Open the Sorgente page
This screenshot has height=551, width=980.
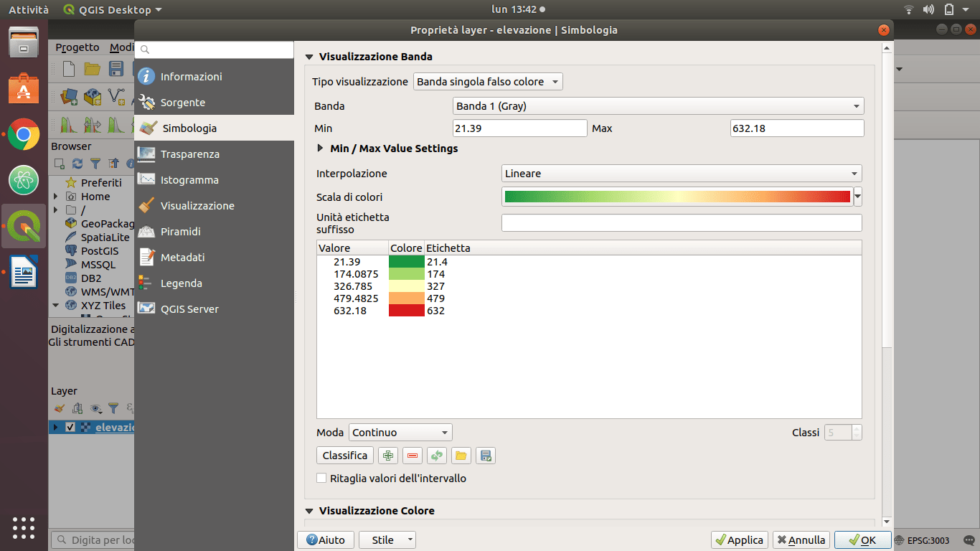(x=214, y=103)
